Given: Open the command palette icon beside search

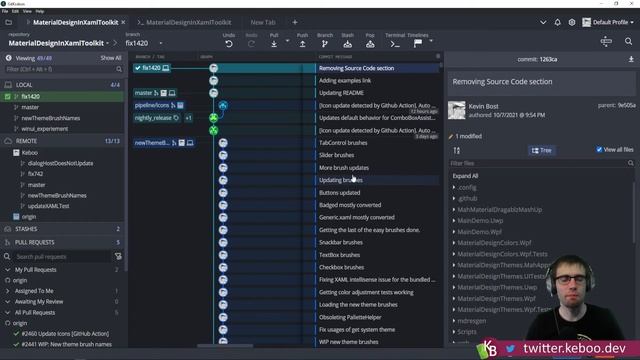Looking at the screenshot, I should (606, 41).
